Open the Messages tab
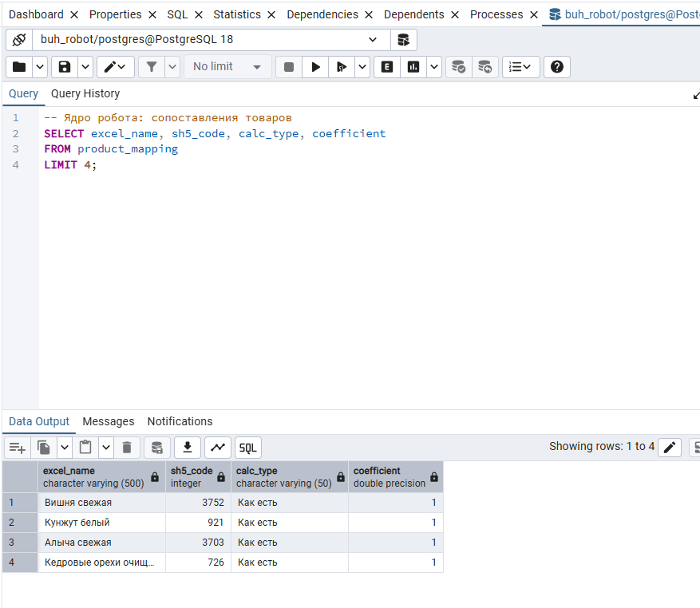 pos(109,421)
